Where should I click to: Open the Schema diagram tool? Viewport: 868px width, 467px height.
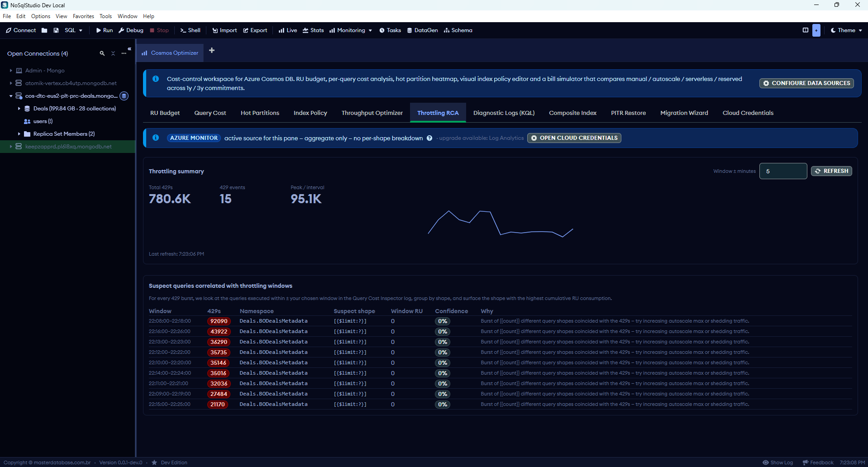[458, 30]
